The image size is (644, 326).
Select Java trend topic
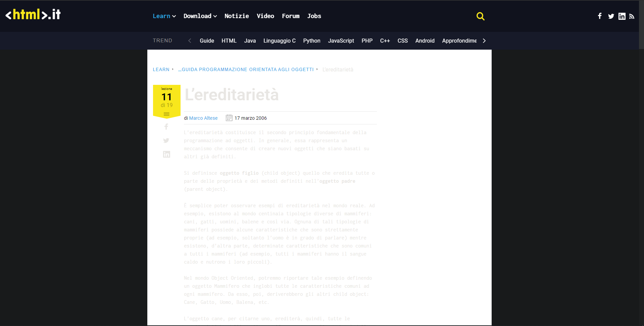click(x=250, y=41)
